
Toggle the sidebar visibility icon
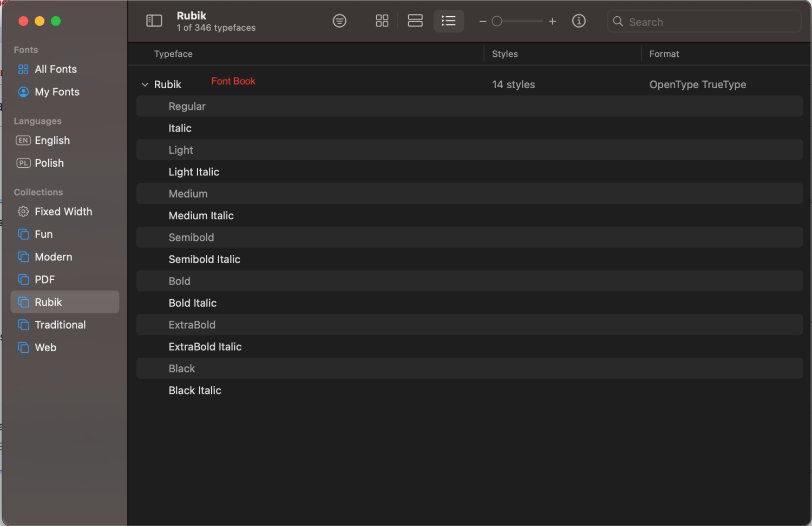(154, 20)
